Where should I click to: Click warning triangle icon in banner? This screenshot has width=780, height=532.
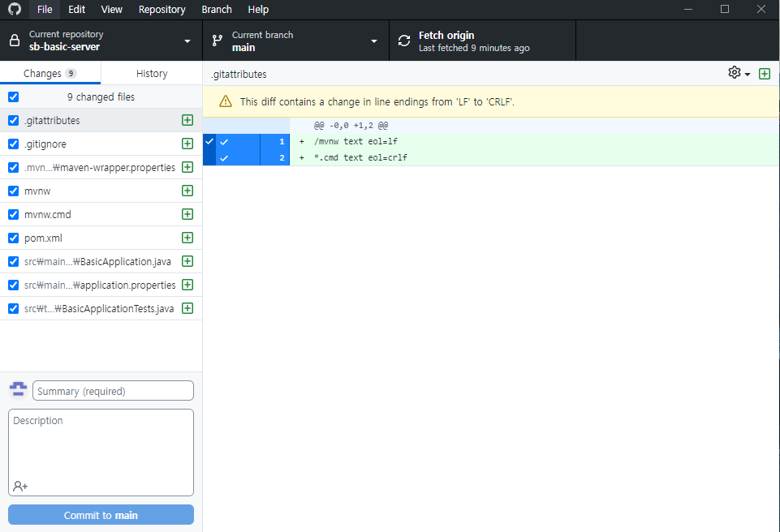click(x=226, y=101)
